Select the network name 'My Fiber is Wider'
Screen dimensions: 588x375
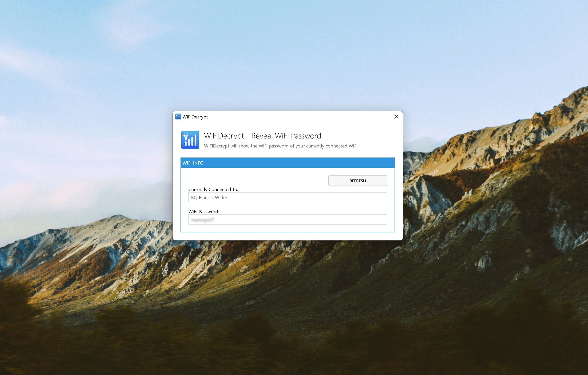[209, 197]
